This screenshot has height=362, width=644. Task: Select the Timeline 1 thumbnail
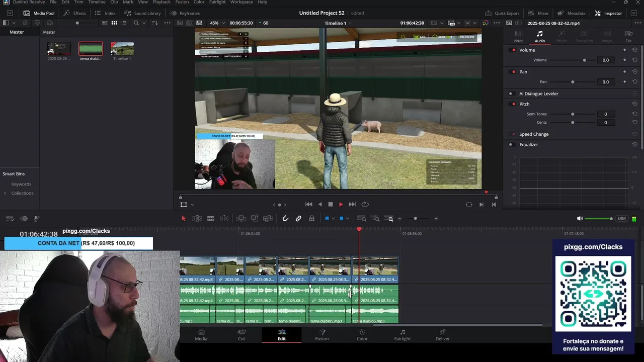[122, 49]
